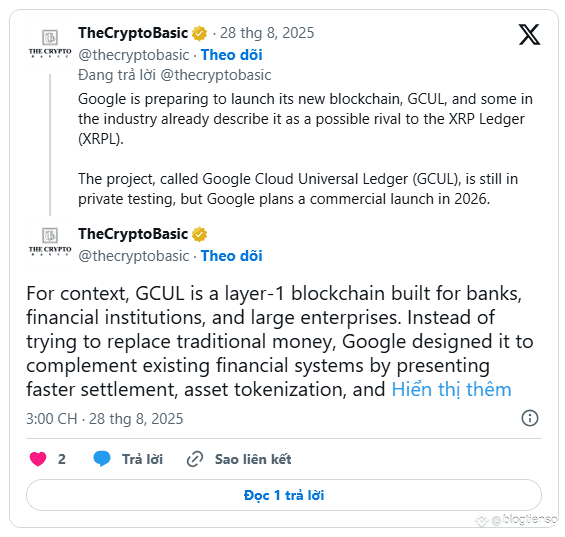Click the first tweet's gold verified badge

(199, 33)
